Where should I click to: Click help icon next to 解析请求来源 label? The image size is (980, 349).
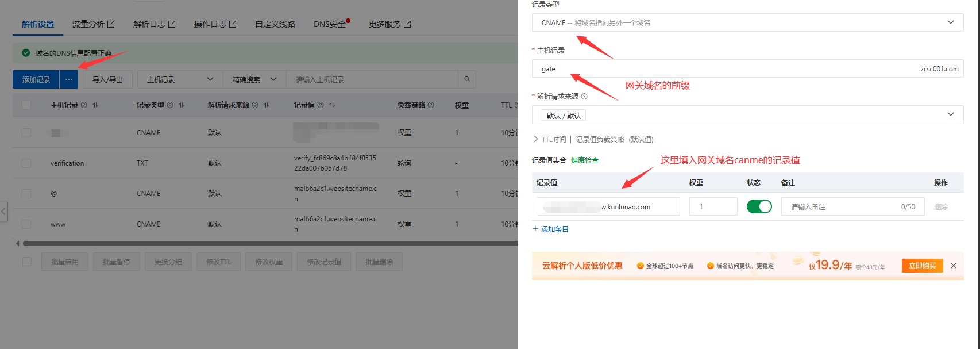coord(584,97)
